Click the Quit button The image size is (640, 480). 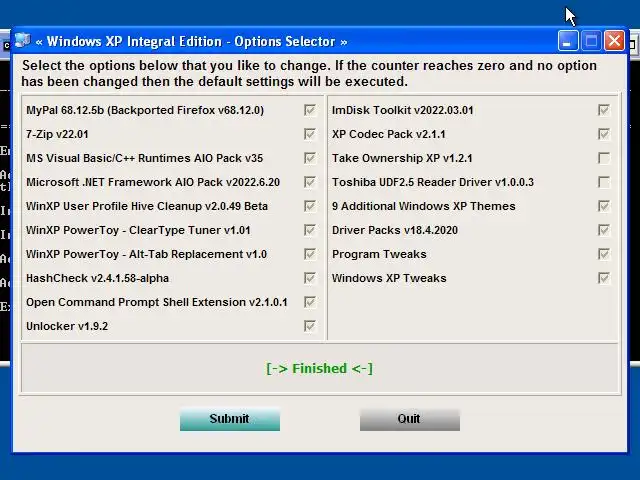point(410,419)
